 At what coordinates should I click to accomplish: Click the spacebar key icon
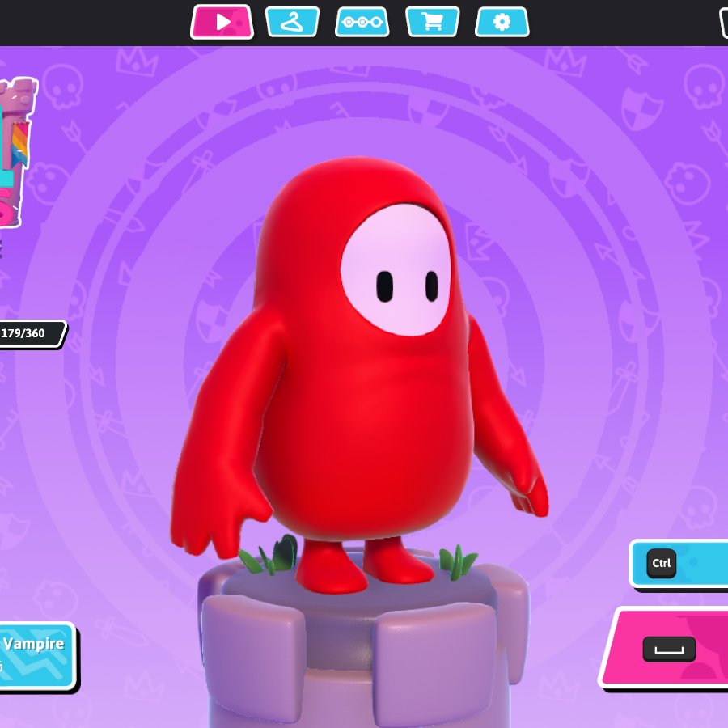pyautogui.click(x=669, y=648)
